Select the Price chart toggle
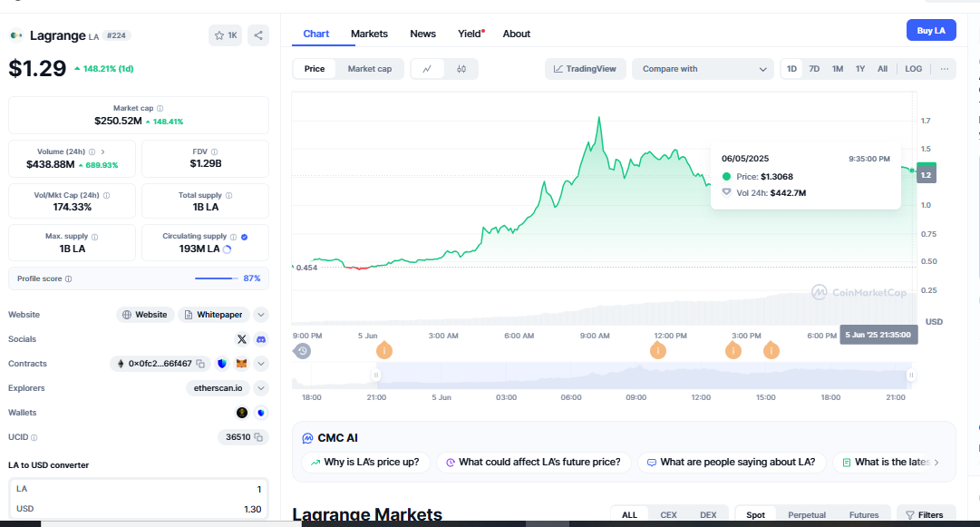 click(x=315, y=69)
